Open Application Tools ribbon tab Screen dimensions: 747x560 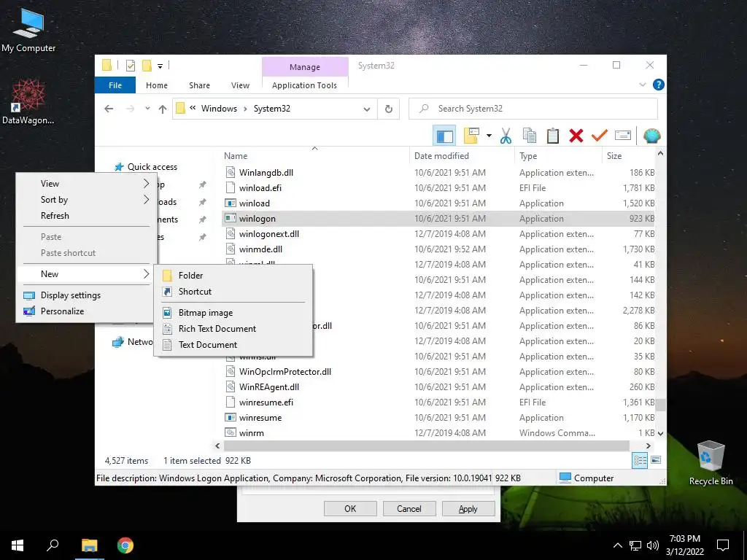(x=304, y=85)
